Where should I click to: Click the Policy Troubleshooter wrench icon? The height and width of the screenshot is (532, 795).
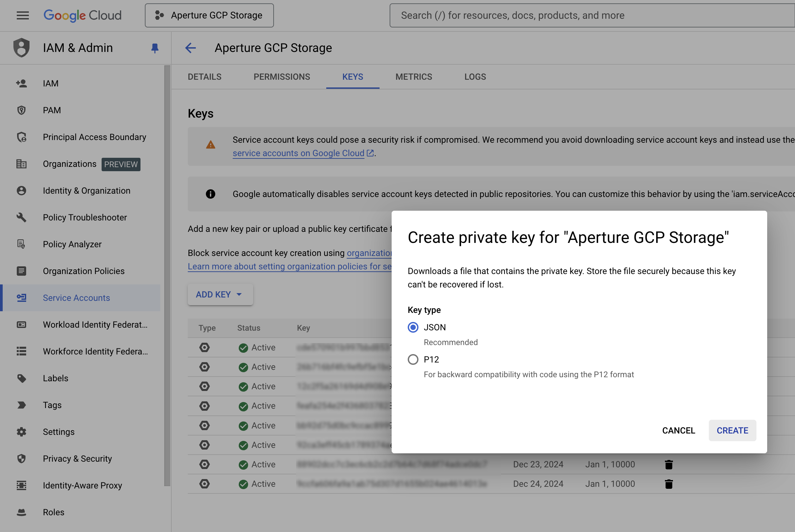click(21, 217)
